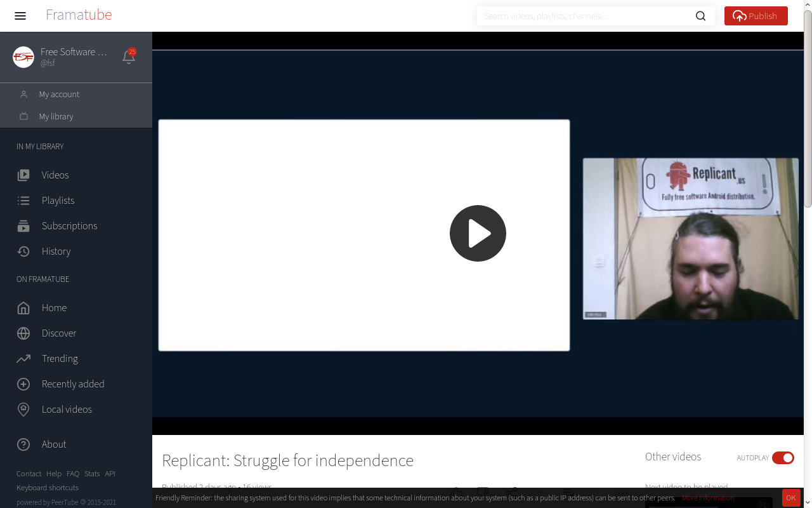The image size is (812, 508).
Task: Click the Publish button
Action: pyautogui.click(x=756, y=16)
